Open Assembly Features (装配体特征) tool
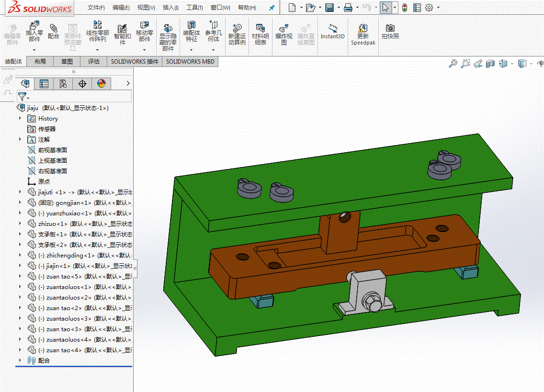544x392 pixels. point(191,32)
